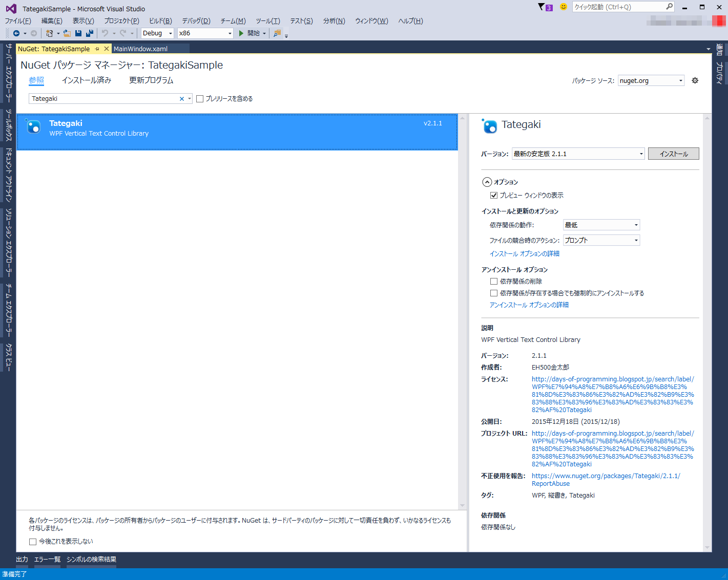Screen dimensions: 728x580
Task: Click the green Start debugging play icon
Action: coord(241,33)
